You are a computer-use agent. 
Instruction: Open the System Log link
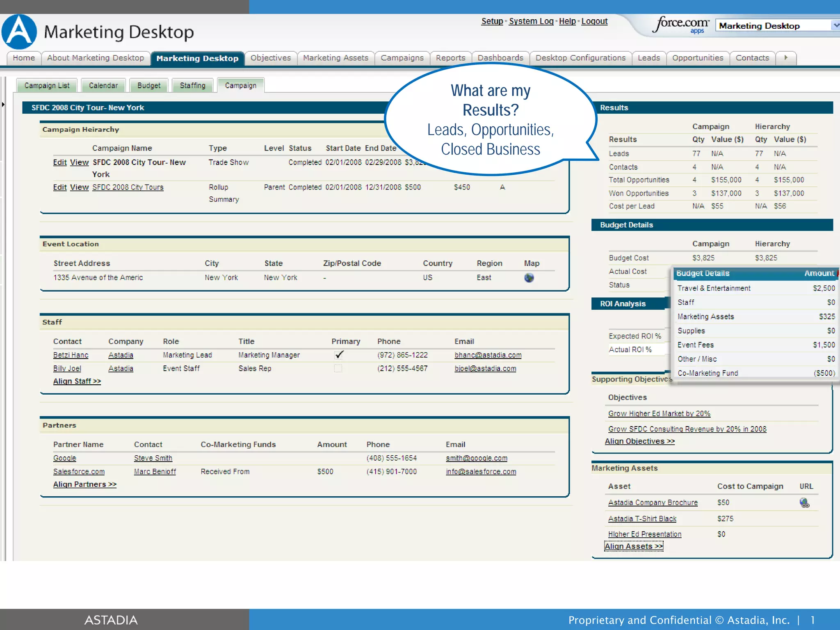[531, 21]
